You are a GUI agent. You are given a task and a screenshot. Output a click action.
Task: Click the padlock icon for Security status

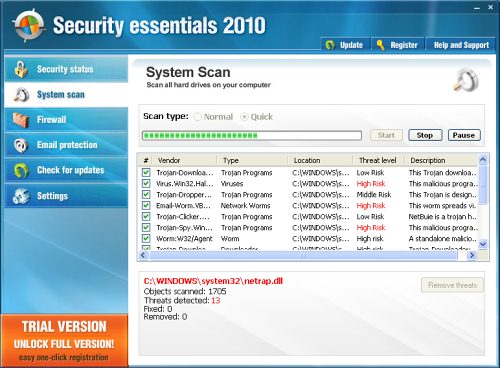[x=21, y=69]
